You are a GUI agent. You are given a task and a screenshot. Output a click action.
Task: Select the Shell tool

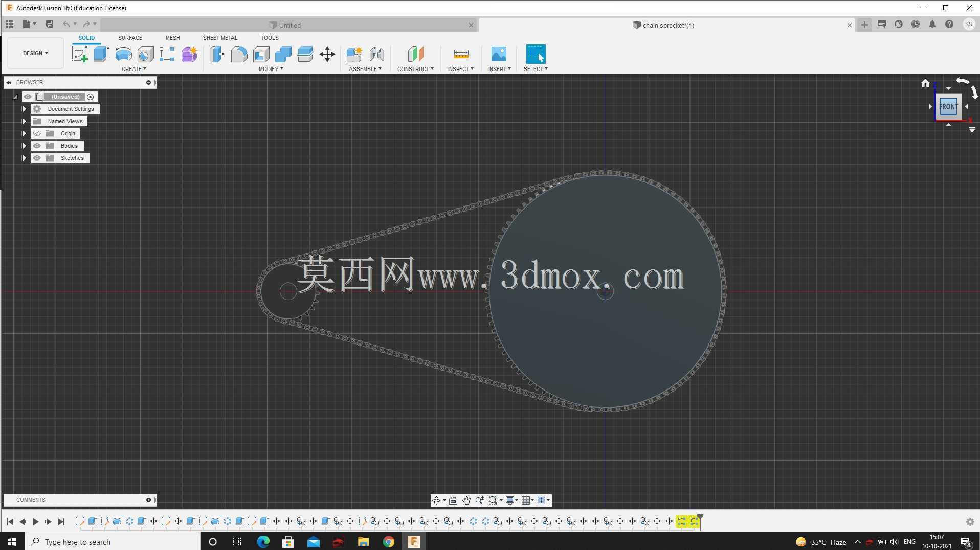point(261,54)
